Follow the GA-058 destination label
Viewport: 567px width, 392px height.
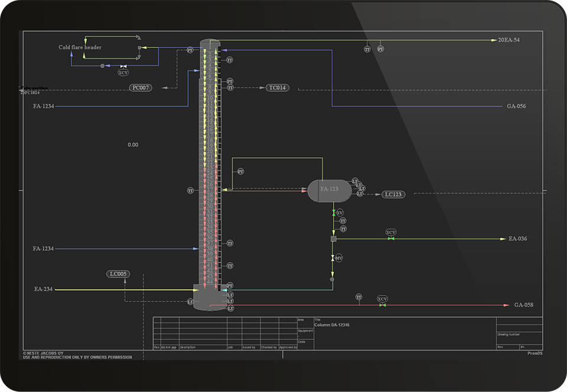[523, 305]
